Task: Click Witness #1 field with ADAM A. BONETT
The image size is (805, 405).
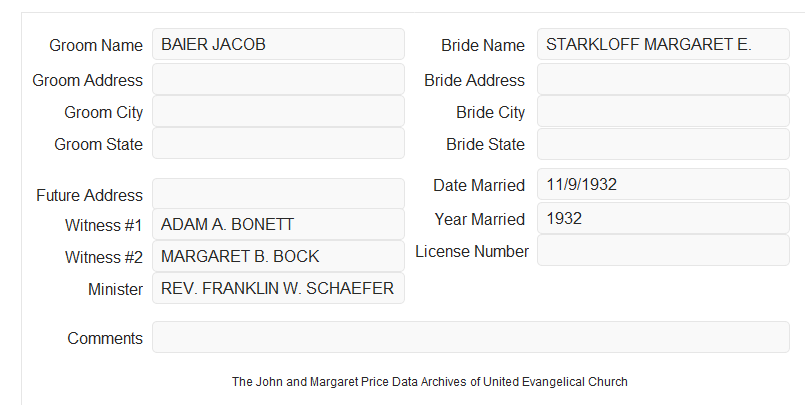Action: click(278, 224)
